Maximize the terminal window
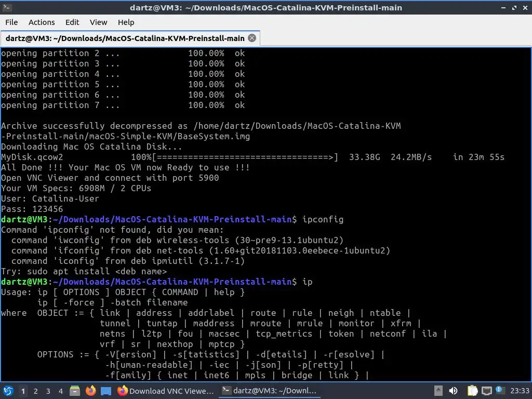532x399 pixels. 514,7
